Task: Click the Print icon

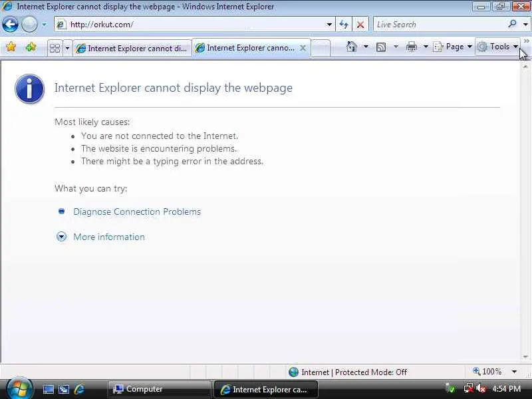Action: click(x=412, y=47)
